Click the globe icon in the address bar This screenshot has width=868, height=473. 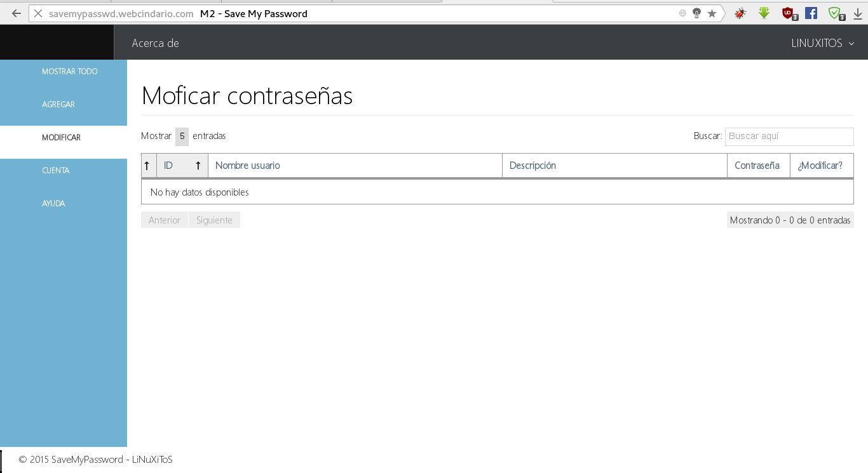click(x=683, y=13)
